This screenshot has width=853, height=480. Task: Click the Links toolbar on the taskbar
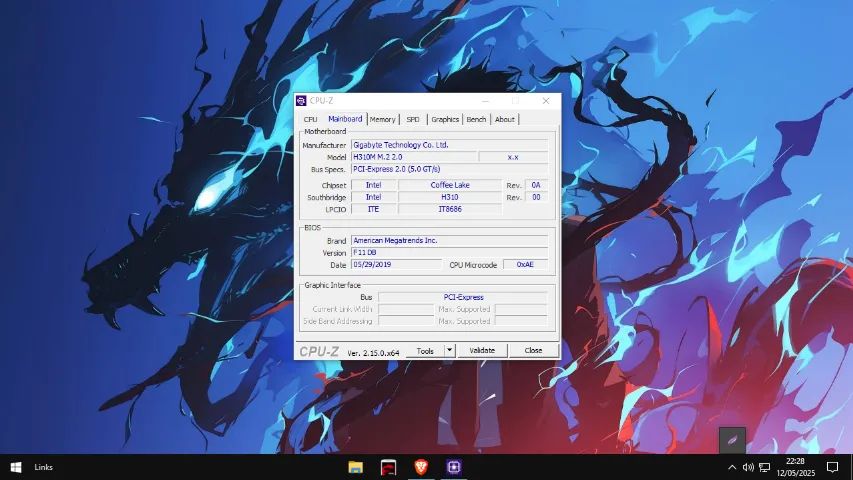tap(44, 467)
